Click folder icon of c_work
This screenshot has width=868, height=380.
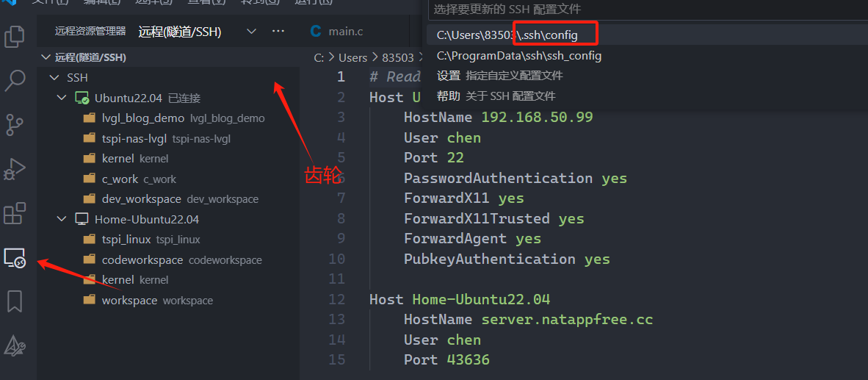pyautogui.click(x=89, y=179)
